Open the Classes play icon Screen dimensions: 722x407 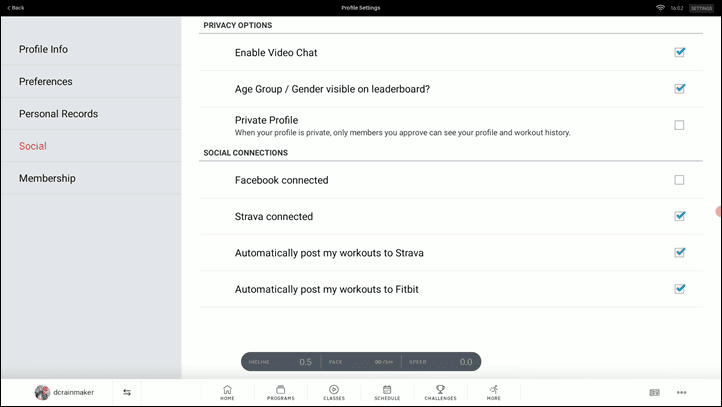click(x=334, y=392)
